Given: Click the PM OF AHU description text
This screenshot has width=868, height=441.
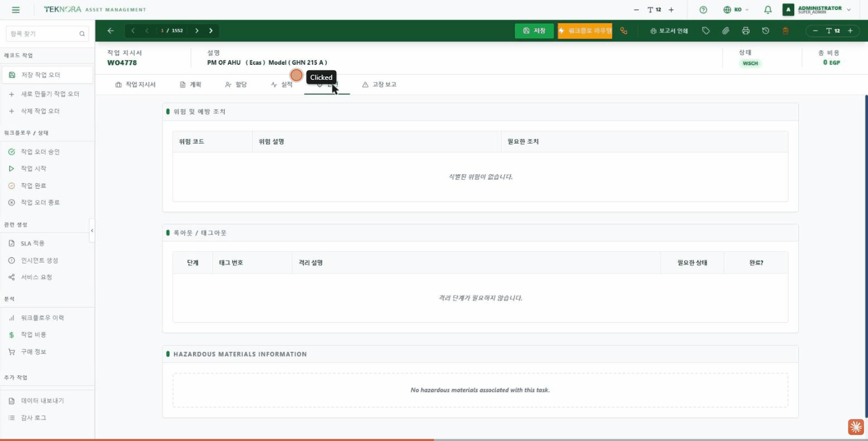Looking at the screenshot, I should [267, 63].
